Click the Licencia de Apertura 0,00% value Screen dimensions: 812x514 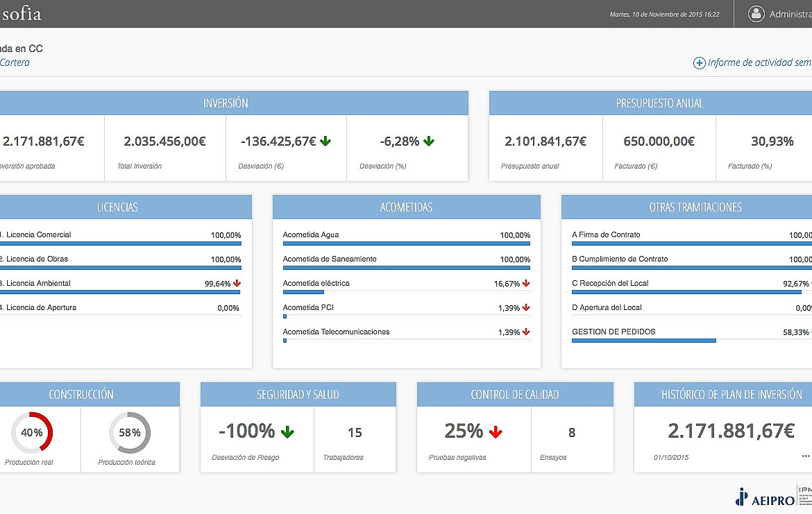[228, 308]
